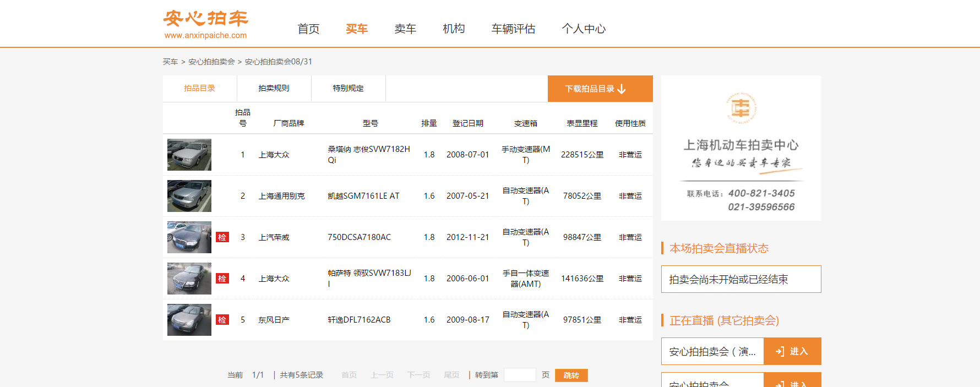The height and width of the screenshot is (387, 980).
Task: Click the 共有5条记录 record count
Action: tap(301, 375)
